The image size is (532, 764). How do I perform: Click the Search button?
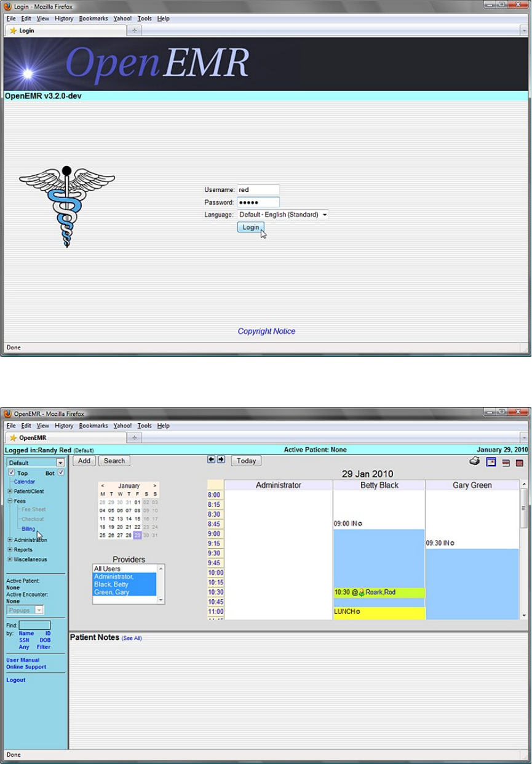pos(114,461)
